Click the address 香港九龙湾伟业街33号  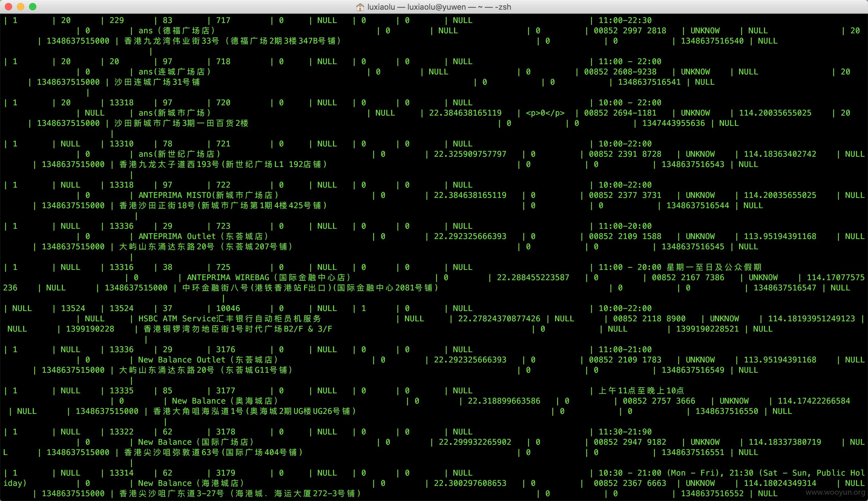coord(171,41)
